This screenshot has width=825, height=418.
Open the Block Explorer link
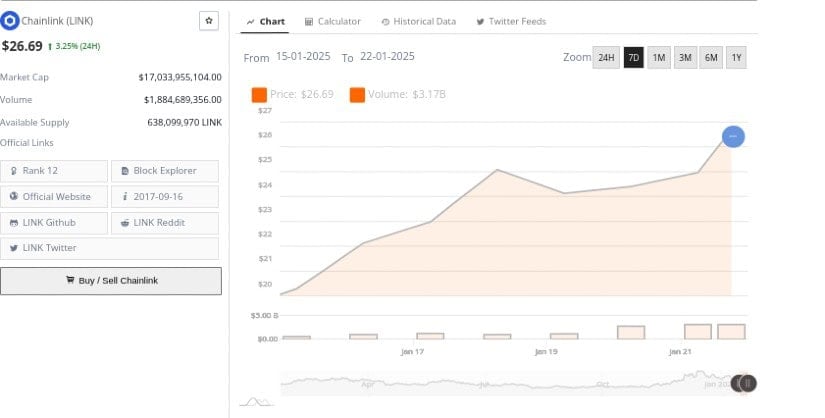tap(164, 171)
